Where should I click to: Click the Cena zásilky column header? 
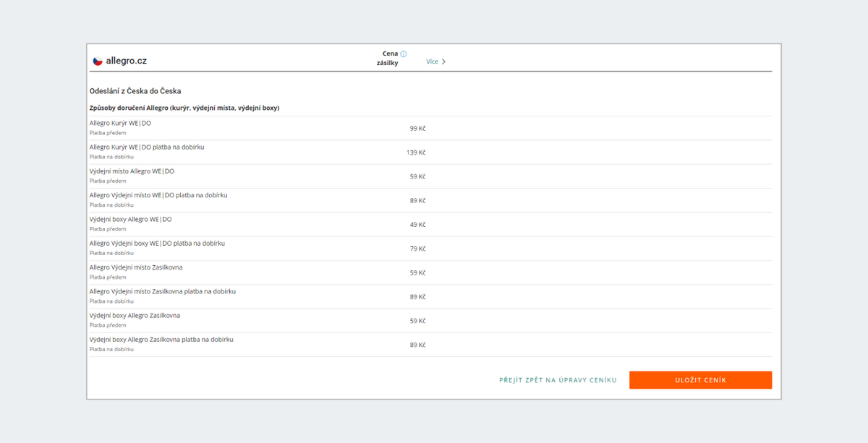pos(391,58)
